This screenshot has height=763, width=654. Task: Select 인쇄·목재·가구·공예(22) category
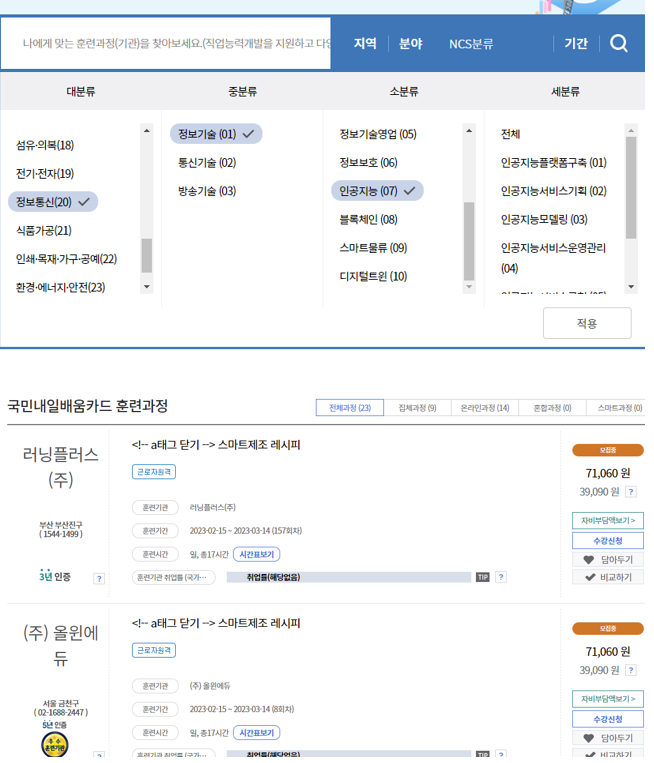coord(66,258)
